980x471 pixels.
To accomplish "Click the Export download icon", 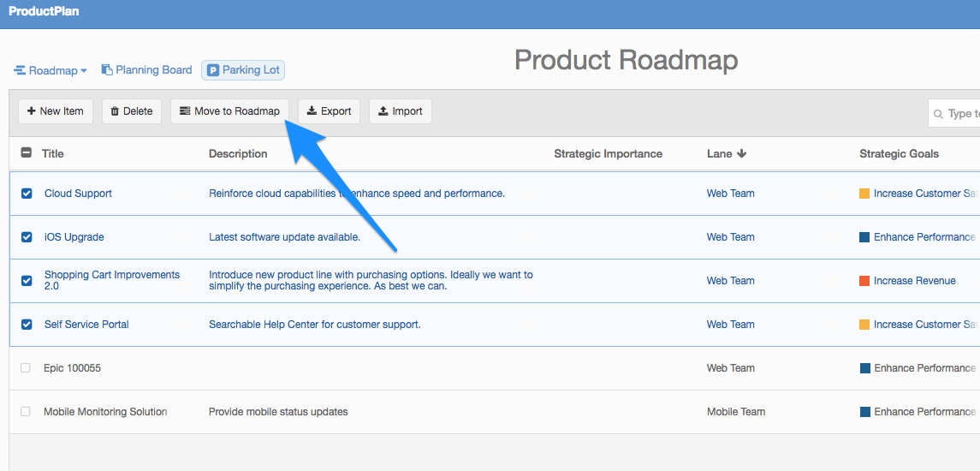I will 312,111.
